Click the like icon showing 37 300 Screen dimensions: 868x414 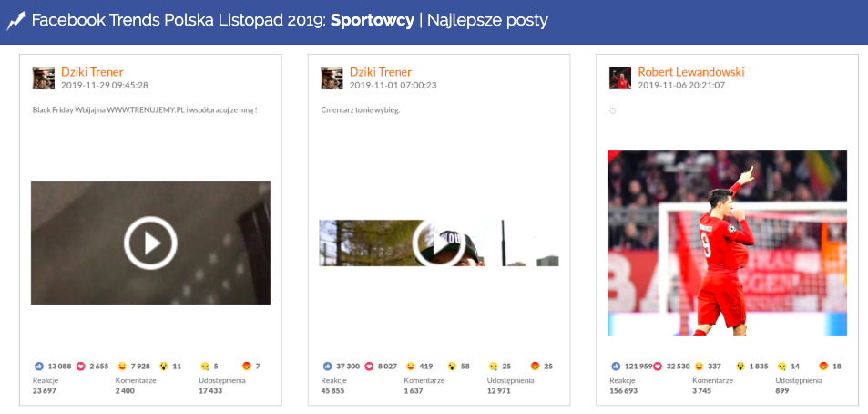(x=328, y=367)
